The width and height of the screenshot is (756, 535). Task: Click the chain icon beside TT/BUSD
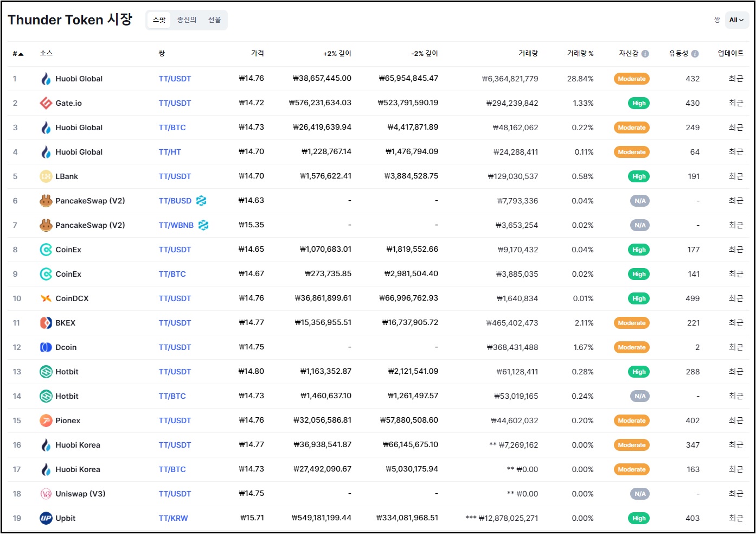click(201, 201)
